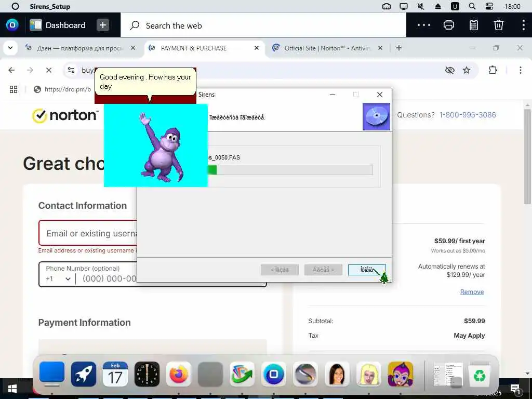This screenshot has height=399, width=532.
Task: Focus the Email or existing username field
Action: click(x=88, y=233)
